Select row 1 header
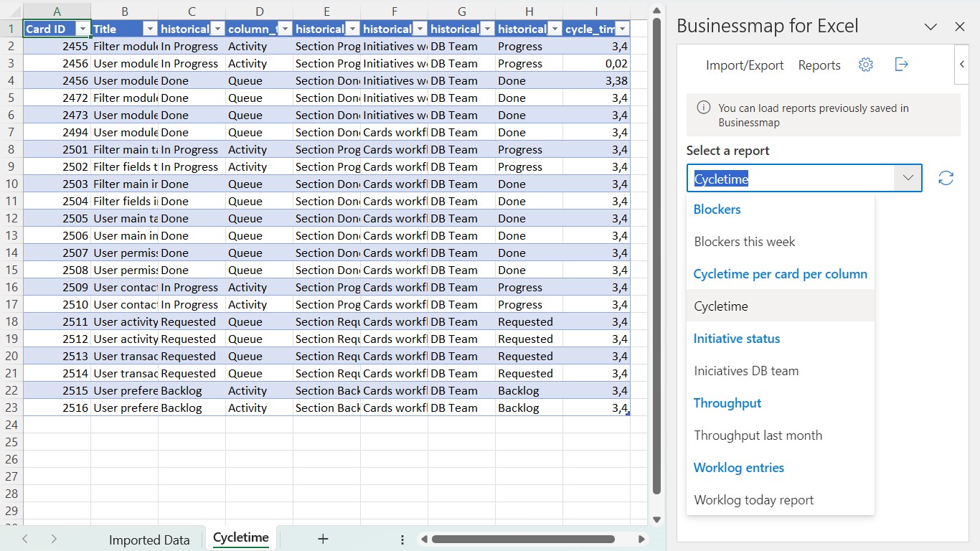The height and width of the screenshot is (551, 980). click(x=11, y=29)
